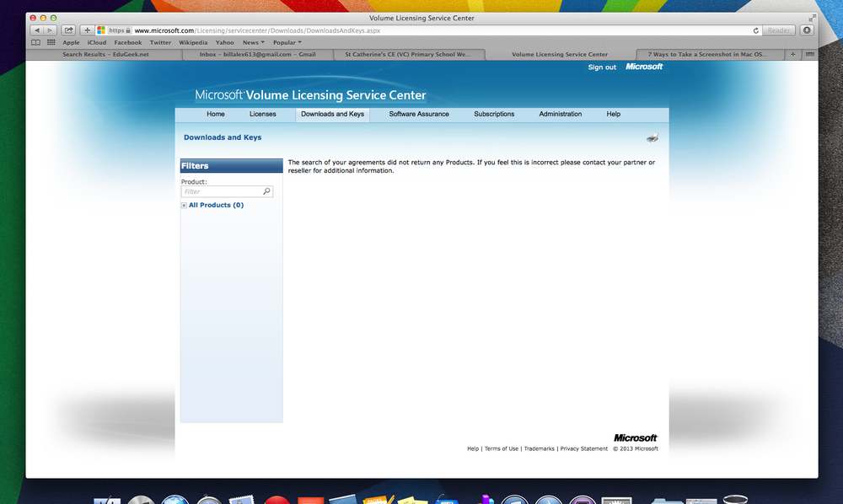Open the Wikipedia bookmark
Screen dimensions: 843x504
(x=193, y=42)
